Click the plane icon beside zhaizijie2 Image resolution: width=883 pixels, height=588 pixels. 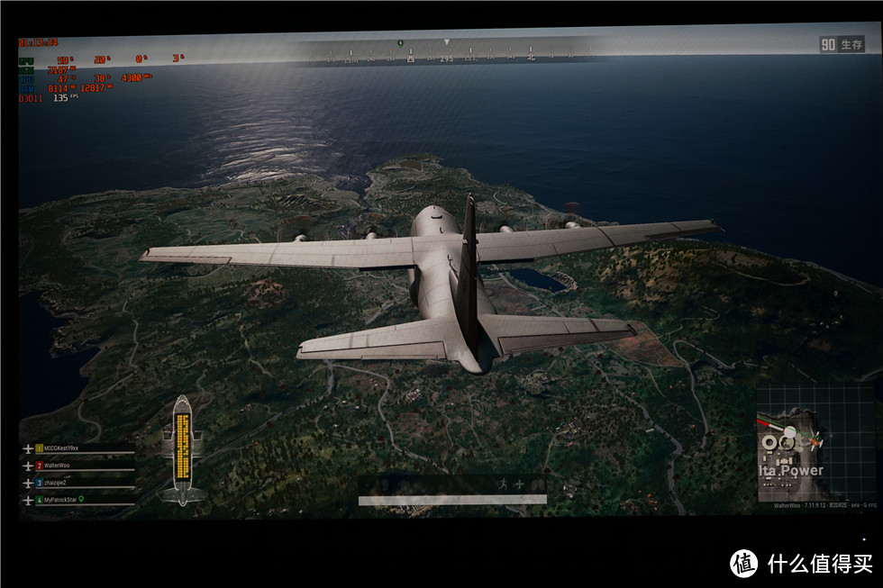point(28,484)
